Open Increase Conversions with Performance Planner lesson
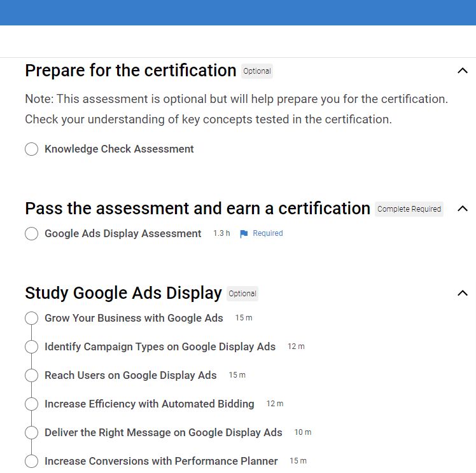Image resolution: width=476 pixels, height=473 pixels. (161, 461)
